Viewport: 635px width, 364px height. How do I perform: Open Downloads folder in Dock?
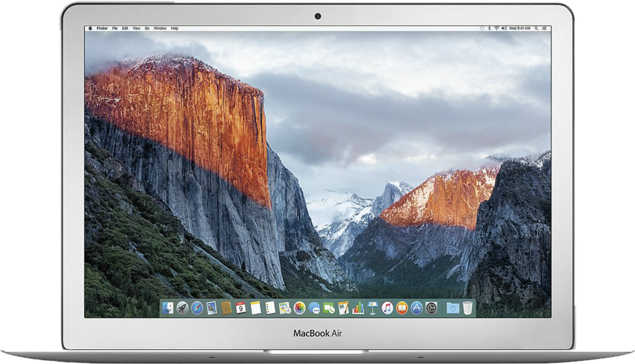click(453, 308)
